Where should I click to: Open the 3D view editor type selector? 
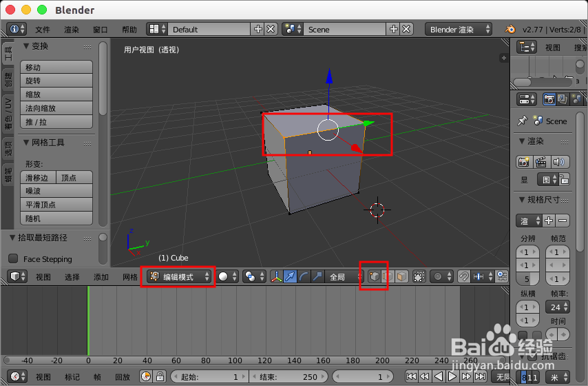(x=17, y=276)
